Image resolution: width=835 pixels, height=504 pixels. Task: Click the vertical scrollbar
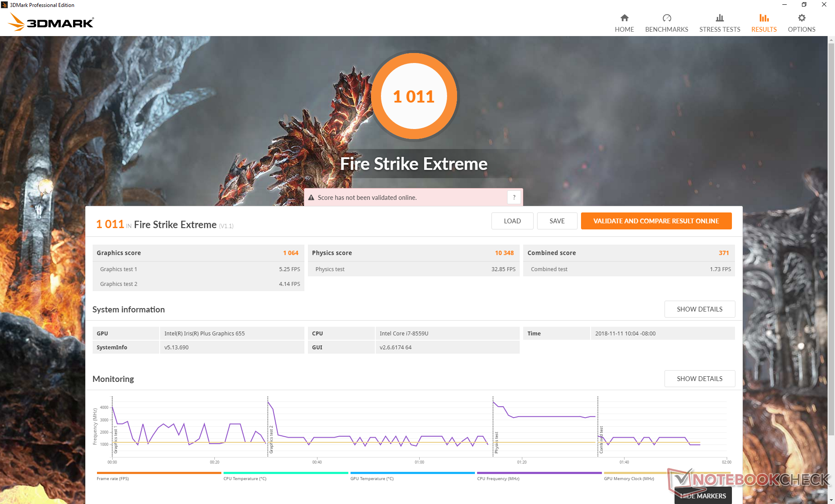(831, 239)
